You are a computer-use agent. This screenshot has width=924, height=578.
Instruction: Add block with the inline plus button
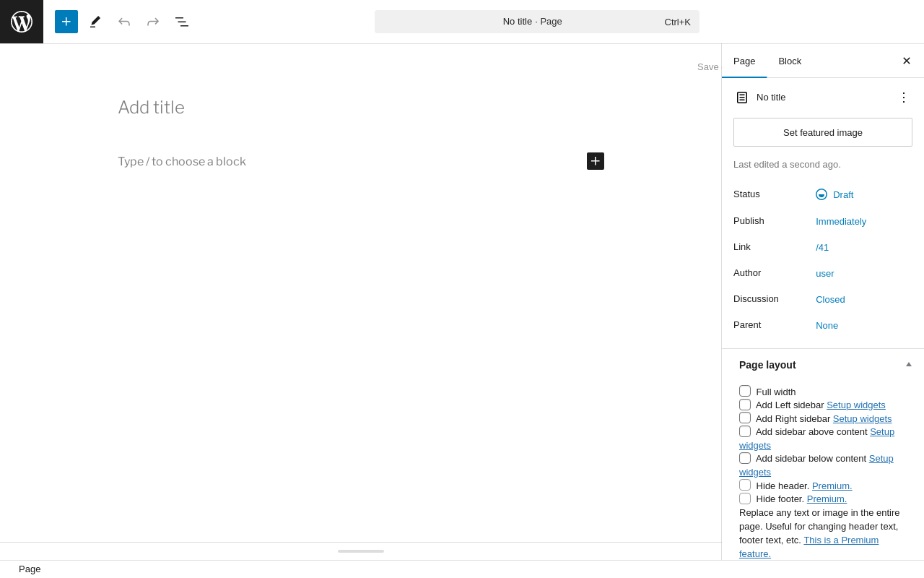(x=596, y=161)
